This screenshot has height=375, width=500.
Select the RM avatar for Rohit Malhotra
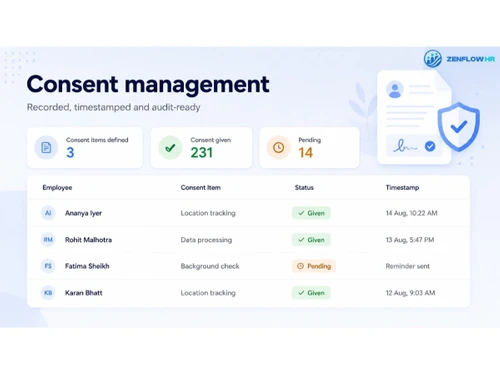48,240
